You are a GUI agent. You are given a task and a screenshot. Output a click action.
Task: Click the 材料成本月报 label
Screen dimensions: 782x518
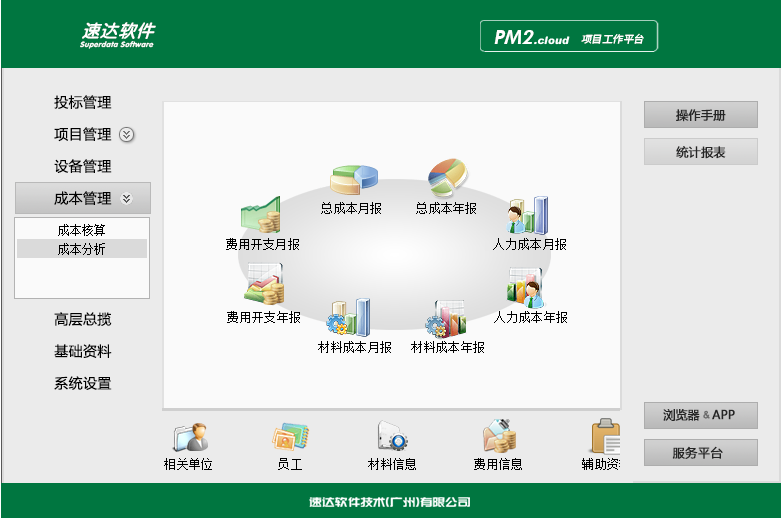355,347
